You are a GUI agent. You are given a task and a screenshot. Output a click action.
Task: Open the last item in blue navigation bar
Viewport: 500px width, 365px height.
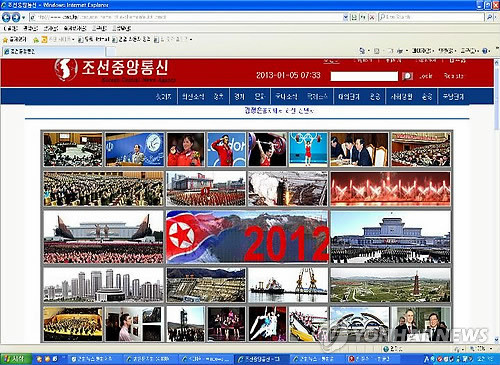point(453,97)
